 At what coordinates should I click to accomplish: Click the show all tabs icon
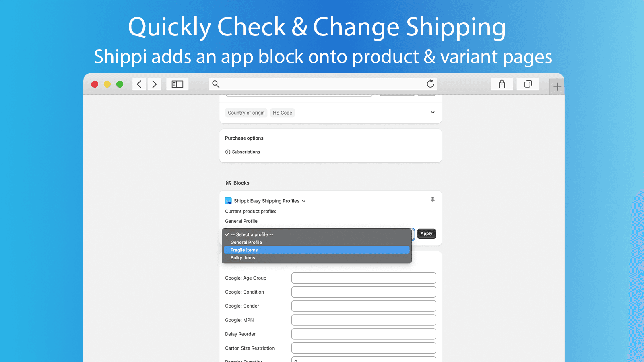(x=528, y=84)
